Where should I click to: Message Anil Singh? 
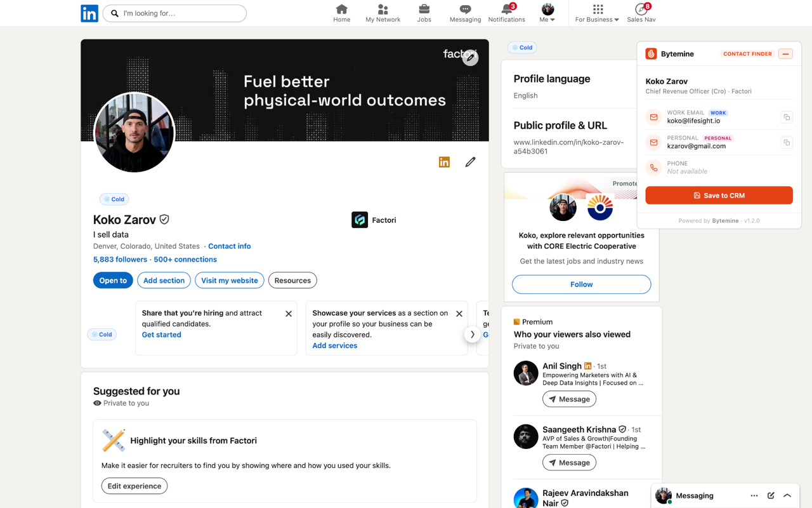569,399
